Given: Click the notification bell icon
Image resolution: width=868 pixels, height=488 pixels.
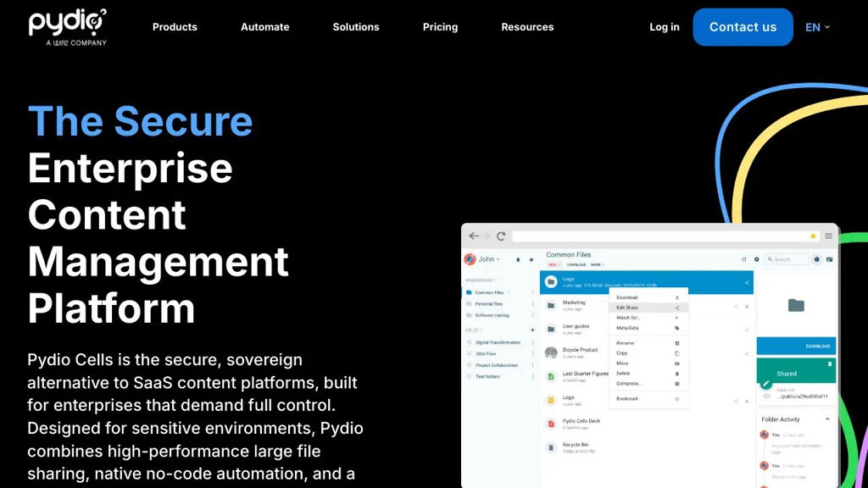Looking at the screenshot, I should pyautogui.click(x=518, y=259).
